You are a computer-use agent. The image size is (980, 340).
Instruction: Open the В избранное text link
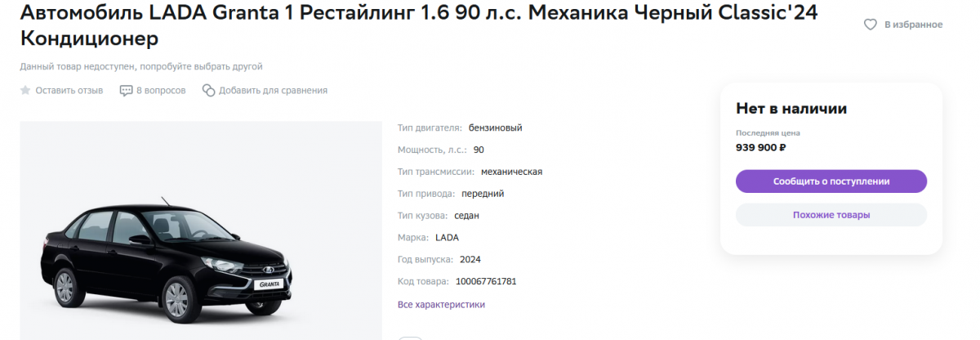coord(914,25)
